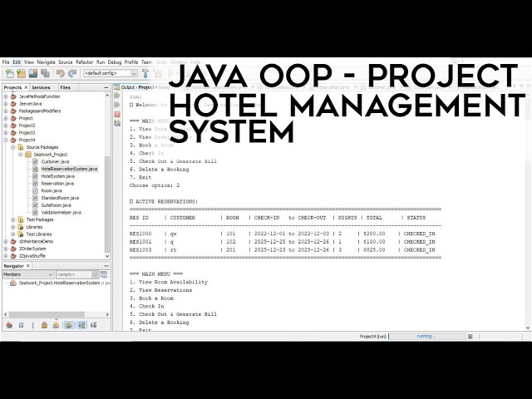Select Reservation.java in the tree

pos(57,184)
